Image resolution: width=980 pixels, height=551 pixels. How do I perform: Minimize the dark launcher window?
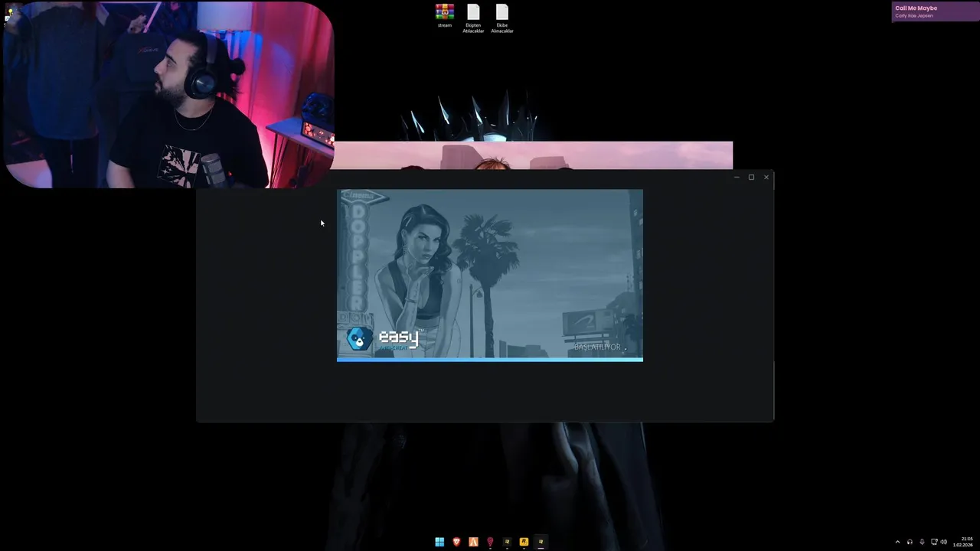[737, 178]
